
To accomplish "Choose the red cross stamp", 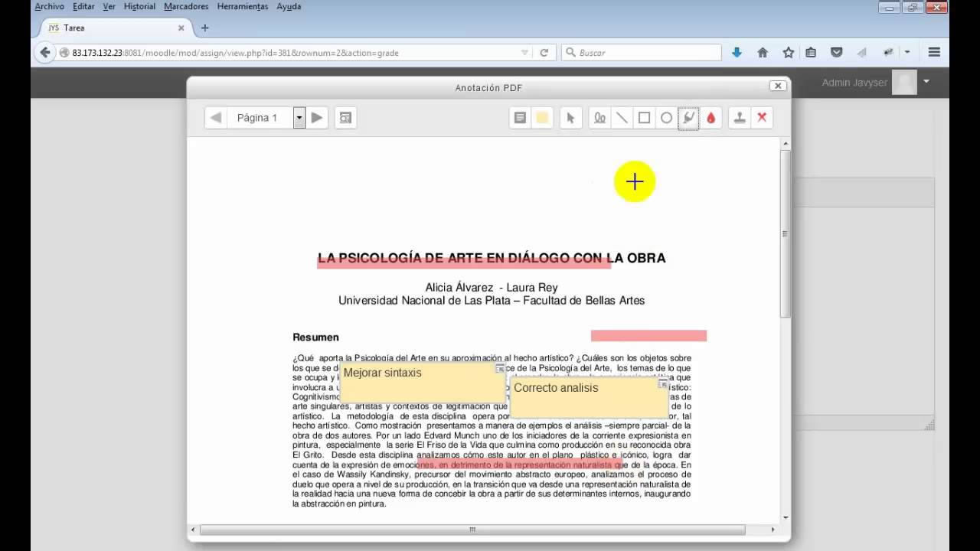I will [x=762, y=118].
